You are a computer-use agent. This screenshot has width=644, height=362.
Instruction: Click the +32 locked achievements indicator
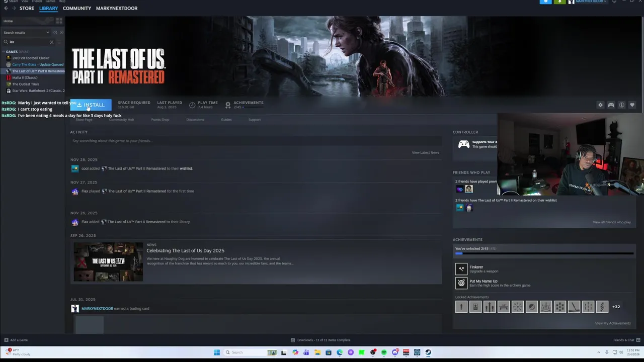(616, 306)
